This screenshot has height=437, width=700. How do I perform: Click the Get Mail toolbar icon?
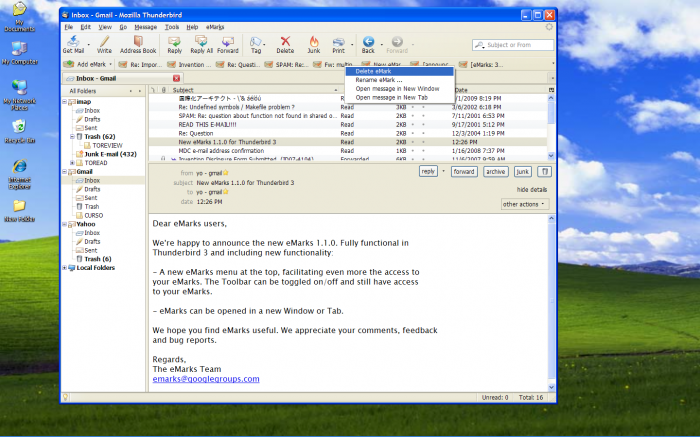click(x=73, y=42)
